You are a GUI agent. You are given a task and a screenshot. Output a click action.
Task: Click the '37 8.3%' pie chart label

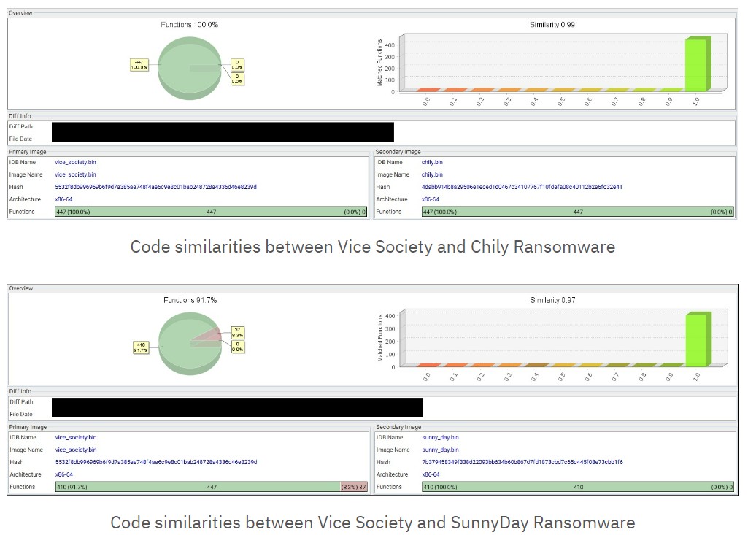click(238, 332)
